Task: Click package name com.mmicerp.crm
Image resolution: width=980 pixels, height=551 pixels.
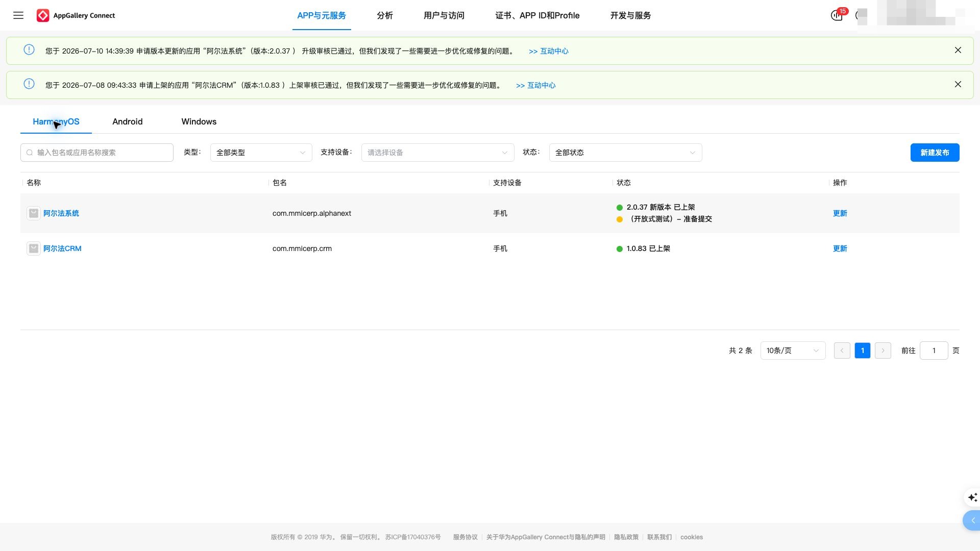Action: coord(302,248)
